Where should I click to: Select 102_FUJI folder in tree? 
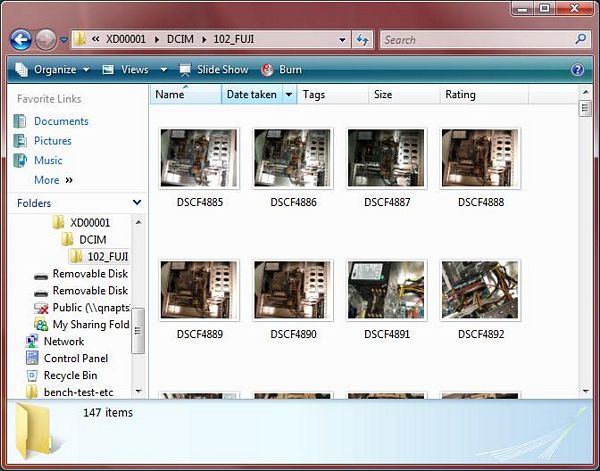tap(99, 256)
